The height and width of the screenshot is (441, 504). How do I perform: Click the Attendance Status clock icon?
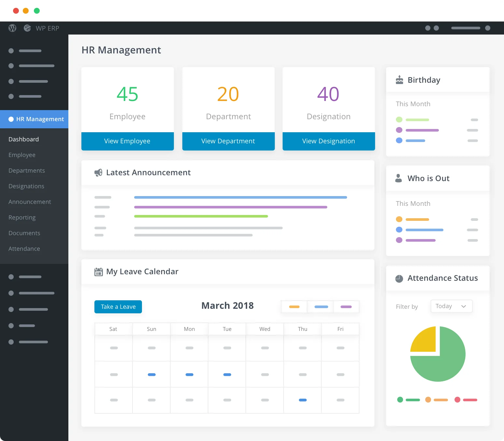click(399, 278)
